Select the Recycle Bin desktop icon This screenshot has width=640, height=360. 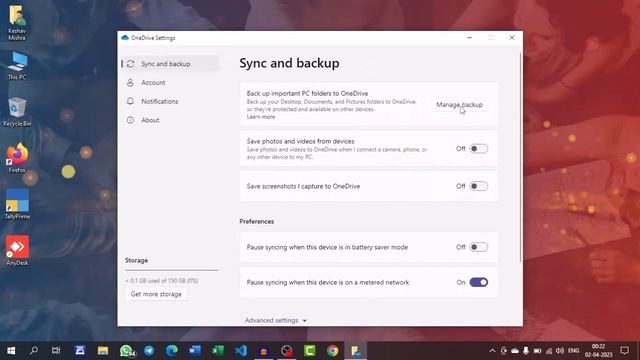point(17,112)
